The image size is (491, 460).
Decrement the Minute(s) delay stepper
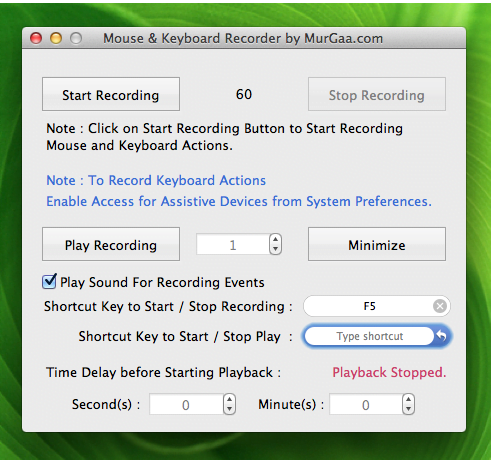pyautogui.click(x=408, y=409)
